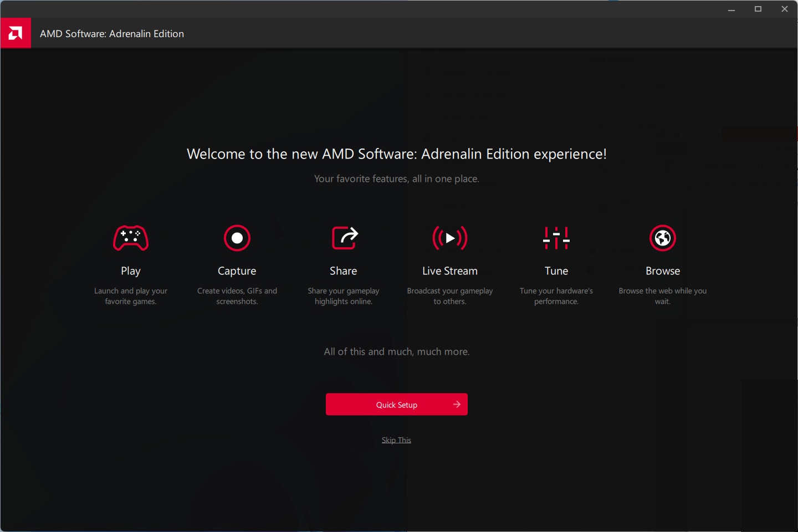Click the 'Share' label

tap(344, 271)
